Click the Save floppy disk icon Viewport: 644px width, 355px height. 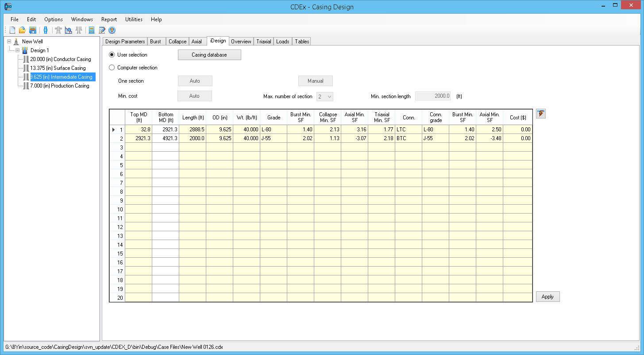pos(32,30)
